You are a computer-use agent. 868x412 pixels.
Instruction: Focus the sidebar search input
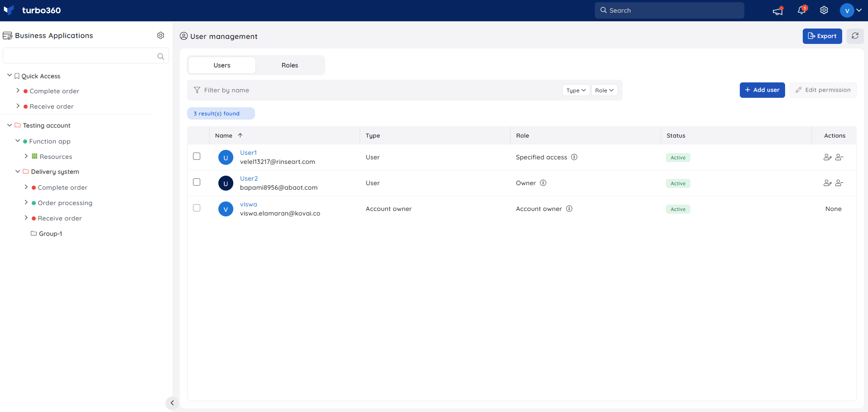point(86,56)
